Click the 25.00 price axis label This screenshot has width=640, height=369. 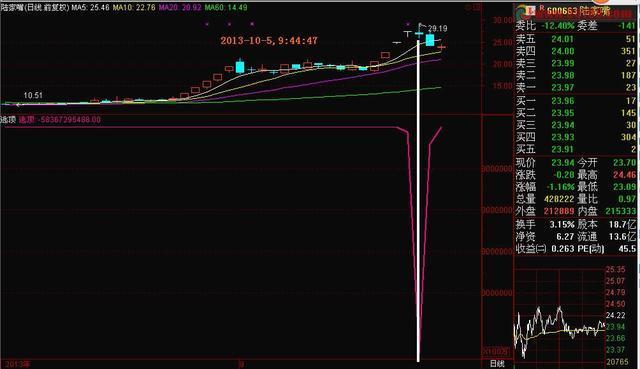click(502, 42)
